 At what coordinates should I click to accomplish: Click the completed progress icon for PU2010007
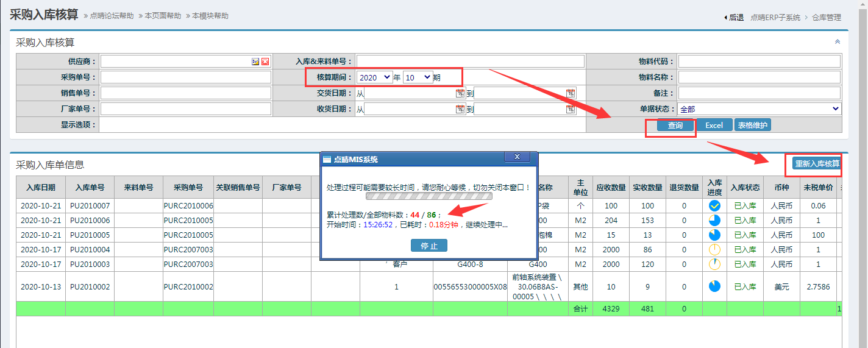click(x=714, y=206)
